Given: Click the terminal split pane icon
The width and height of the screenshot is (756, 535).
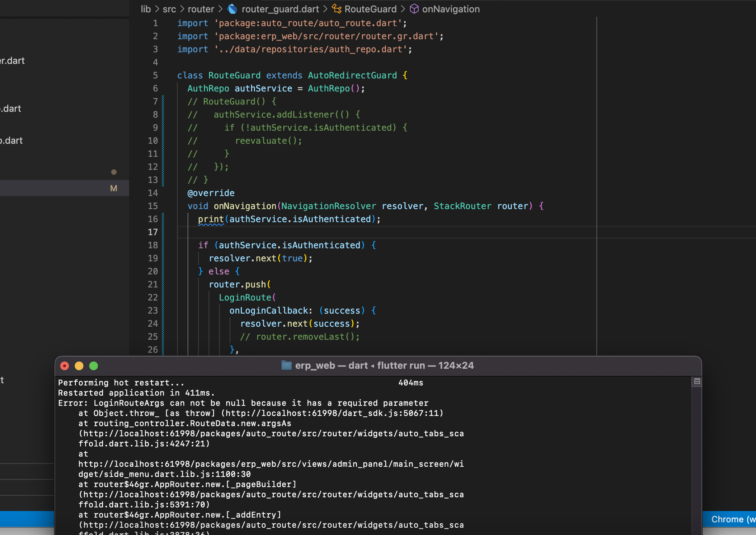Looking at the screenshot, I should click(x=697, y=381).
